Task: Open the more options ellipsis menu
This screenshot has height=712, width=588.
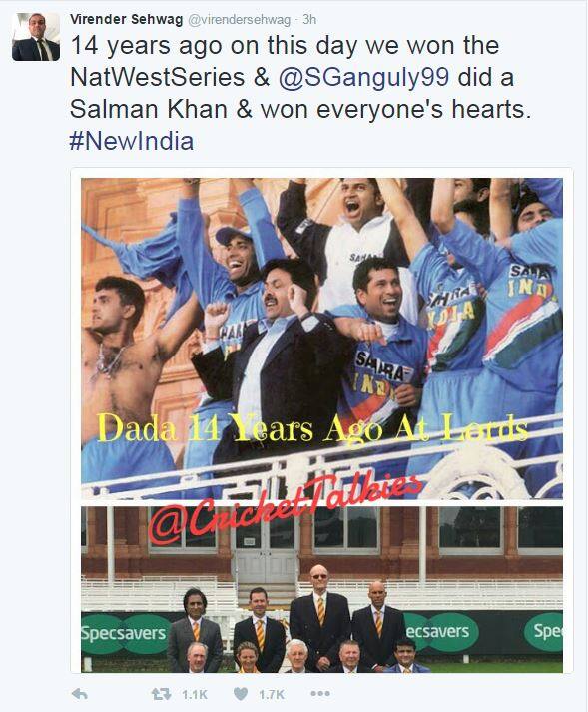Action: coord(320,693)
